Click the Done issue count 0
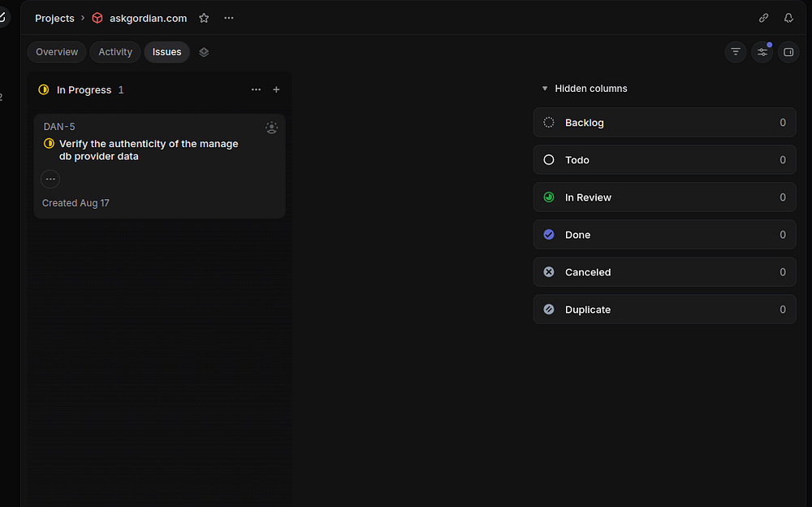The width and height of the screenshot is (812, 507). click(x=783, y=234)
